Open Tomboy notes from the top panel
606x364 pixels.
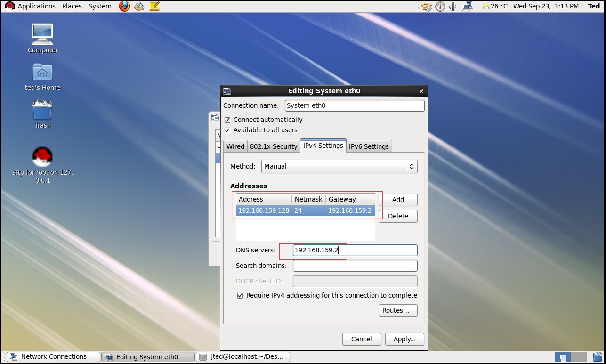click(x=154, y=6)
